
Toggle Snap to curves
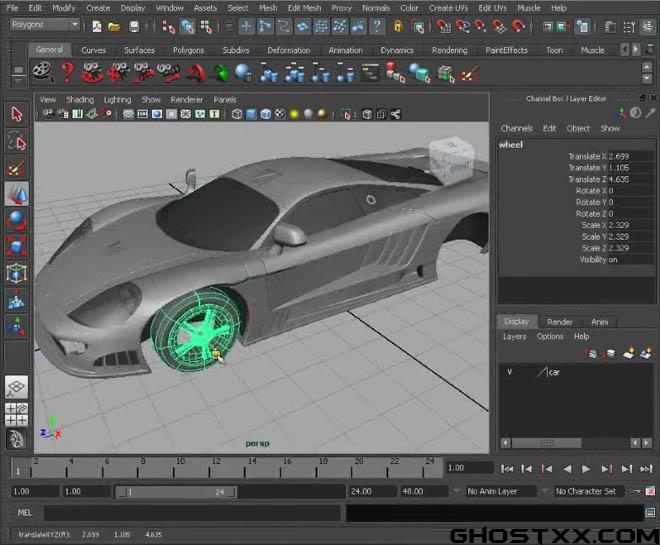coord(462,27)
